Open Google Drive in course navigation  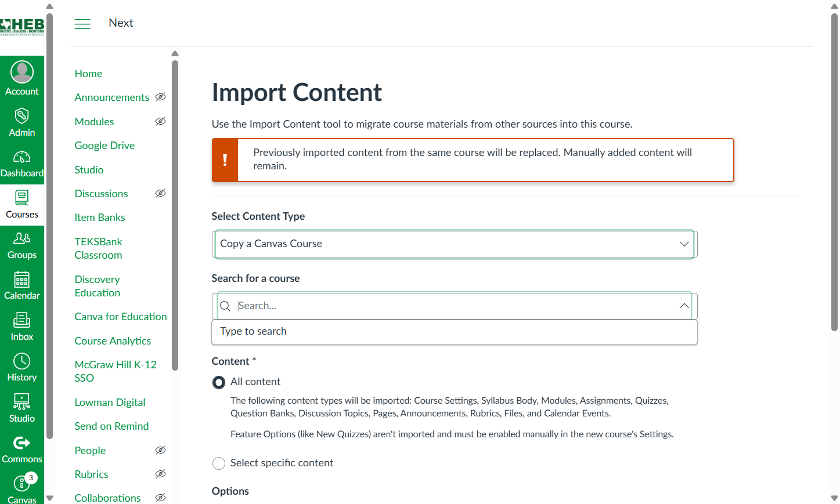click(104, 146)
